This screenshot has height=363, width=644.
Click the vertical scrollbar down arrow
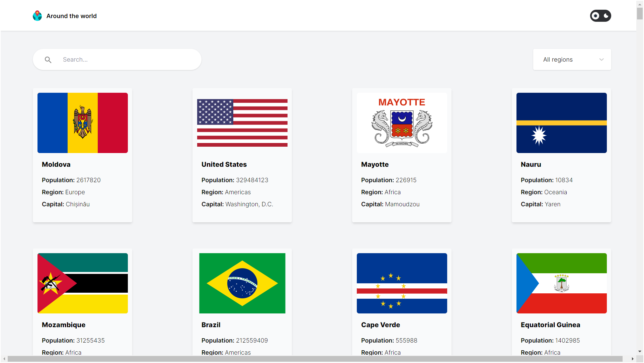pos(640,352)
